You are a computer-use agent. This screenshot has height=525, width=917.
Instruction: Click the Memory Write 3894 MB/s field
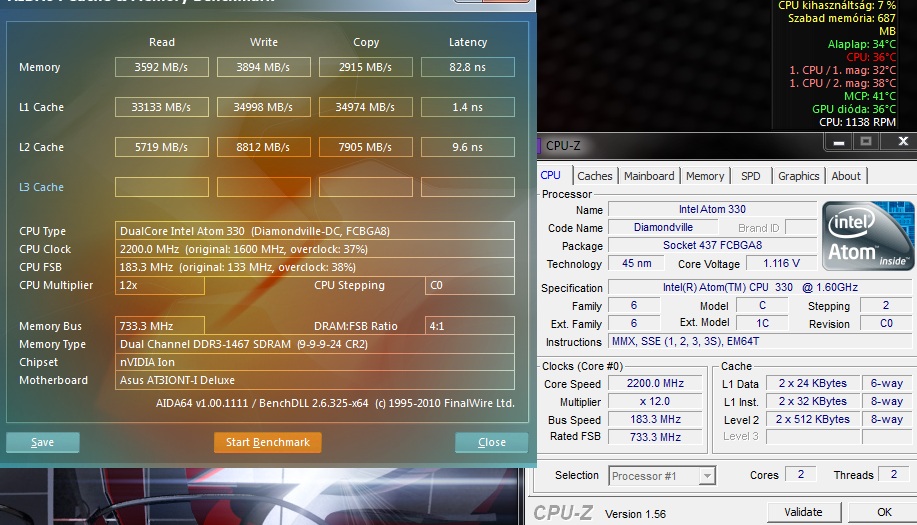(x=263, y=67)
